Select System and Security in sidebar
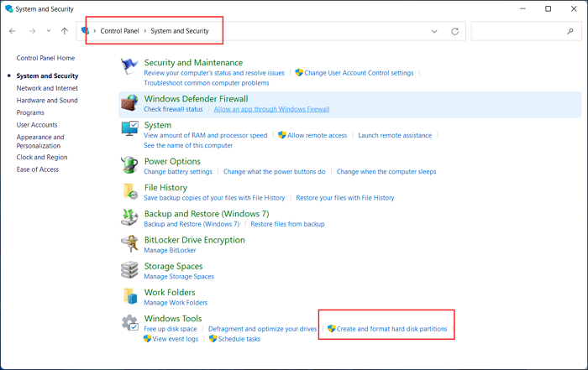Screen dimensions: 588x370 point(47,76)
